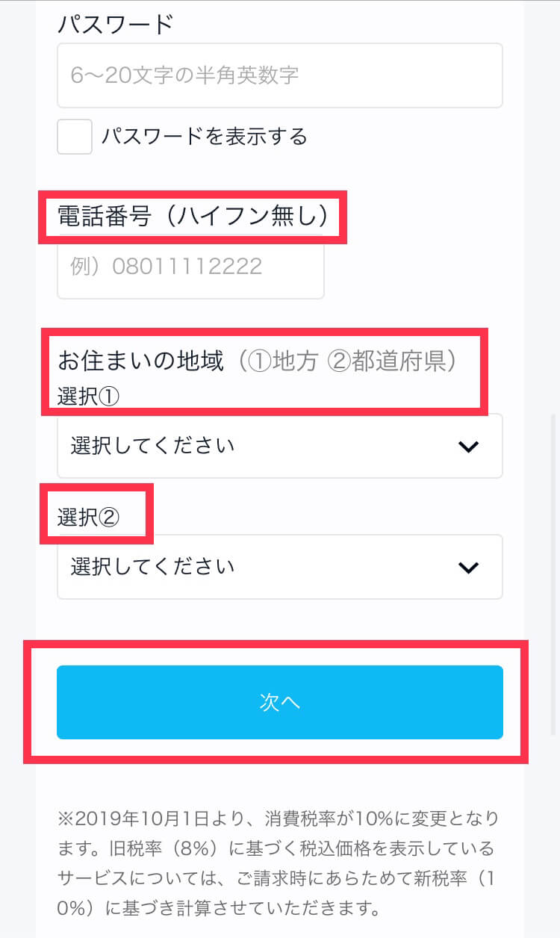Click the 選択① label text
Image resolution: width=560 pixels, height=938 pixels.
tap(88, 396)
